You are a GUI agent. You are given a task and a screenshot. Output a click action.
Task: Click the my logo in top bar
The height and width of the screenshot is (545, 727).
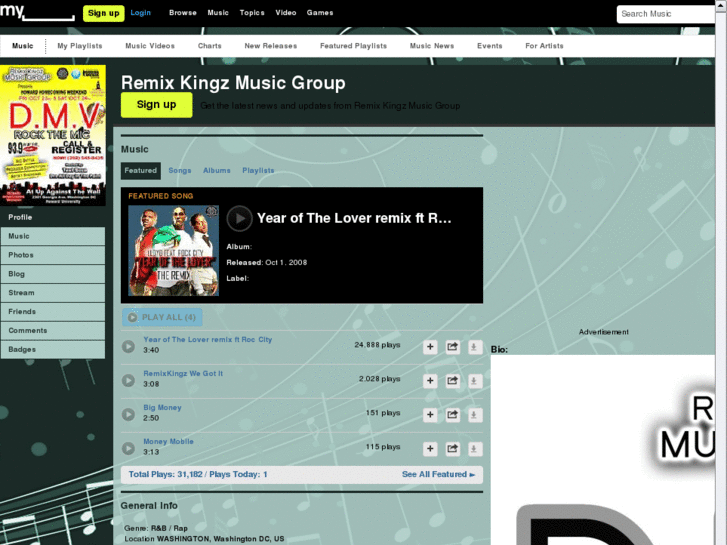pos(37,12)
